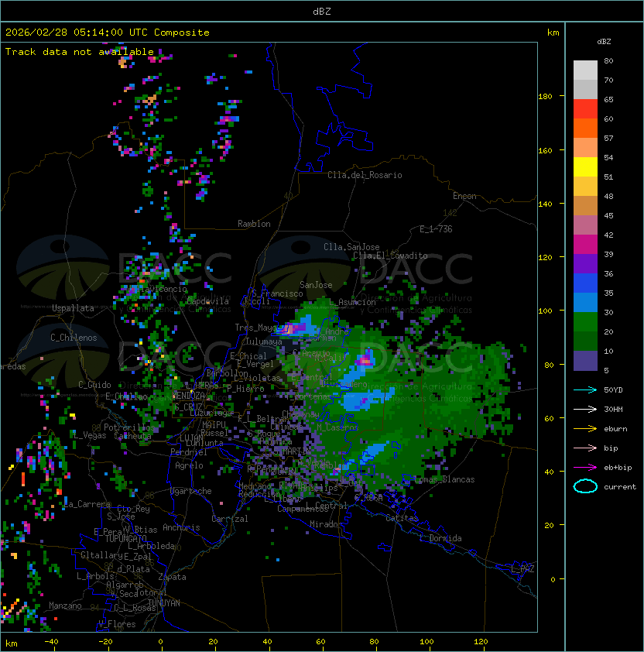Pick the red 60-65 dBZ legend swatch
Image resolution: width=644 pixels, height=652 pixels.
point(585,109)
